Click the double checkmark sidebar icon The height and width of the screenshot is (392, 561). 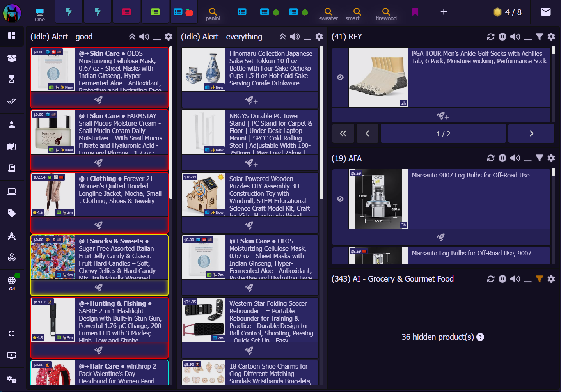tap(12, 101)
